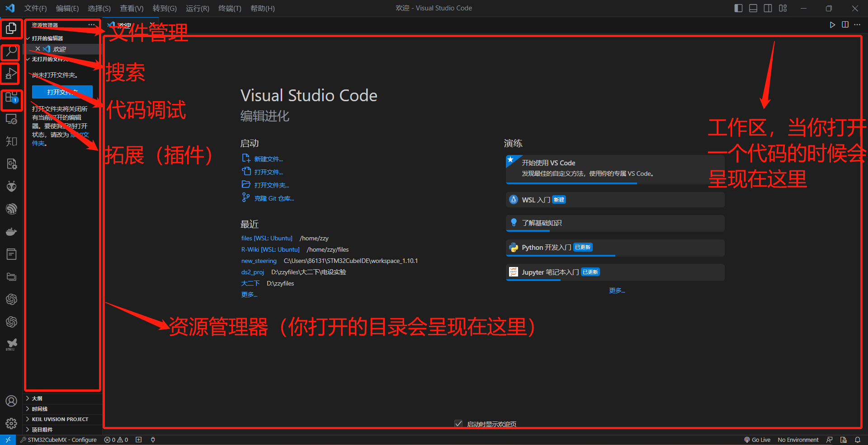The height and width of the screenshot is (445, 868).
Task: Open the Espressif ESP-IDF icon in the activity bar
Action: (11, 209)
